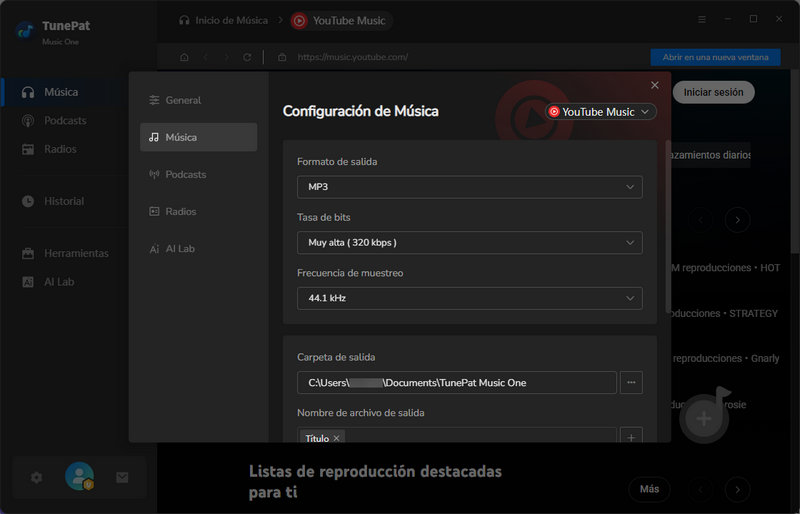Click the Carpeta de salida path field
This screenshot has width=800, height=514.
pos(457,383)
